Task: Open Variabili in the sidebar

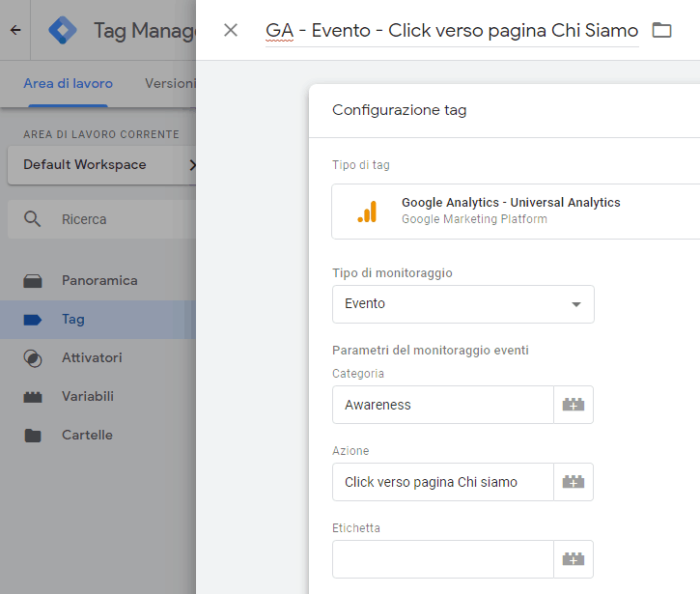Action: point(98,397)
